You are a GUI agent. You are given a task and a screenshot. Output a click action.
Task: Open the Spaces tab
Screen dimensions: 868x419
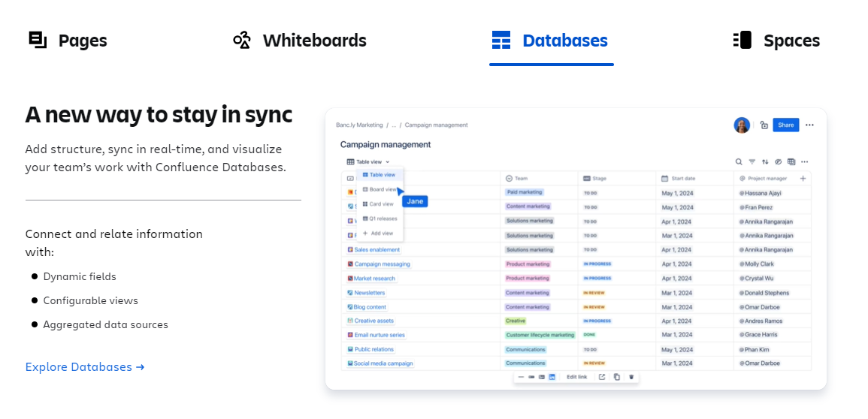(x=776, y=41)
